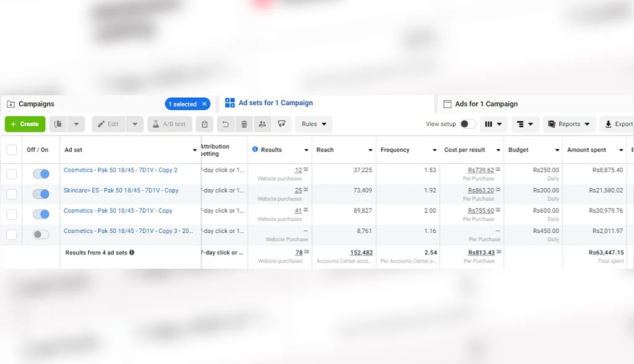The image size is (634, 364).
Task: Click the green Create button
Action: point(25,124)
